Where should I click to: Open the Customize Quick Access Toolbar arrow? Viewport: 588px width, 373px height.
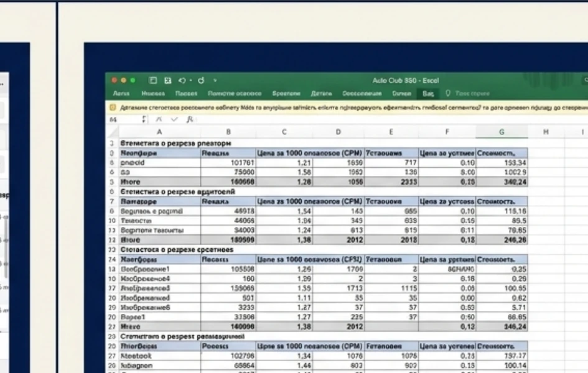click(x=215, y=81)
